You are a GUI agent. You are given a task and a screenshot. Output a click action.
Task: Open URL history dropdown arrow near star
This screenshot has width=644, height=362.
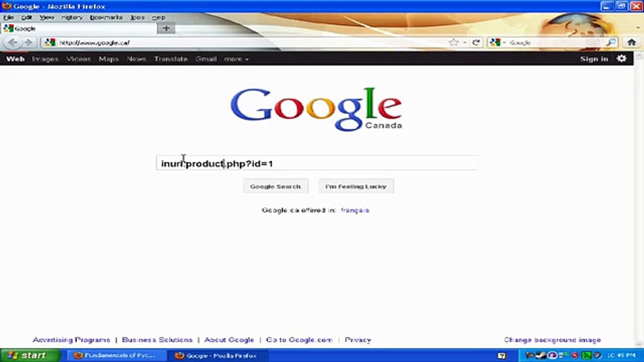click(465, 43)
